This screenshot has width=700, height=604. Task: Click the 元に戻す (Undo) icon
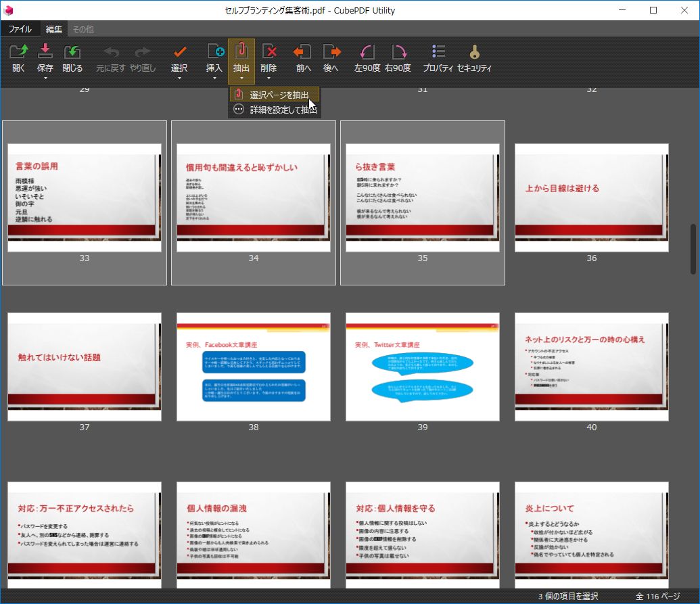tap(111, 52)
